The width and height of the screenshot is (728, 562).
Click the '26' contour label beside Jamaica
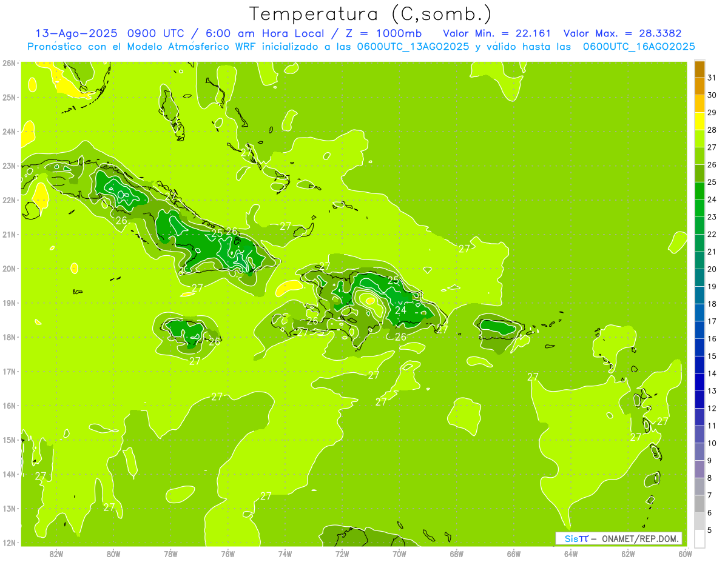click(214, 341)
